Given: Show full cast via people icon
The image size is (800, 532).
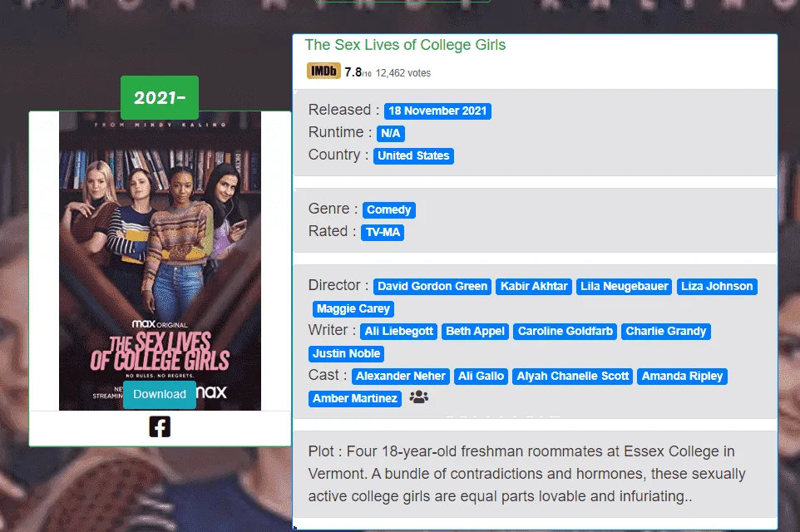Looking at the screenshot, I should 419,397.
